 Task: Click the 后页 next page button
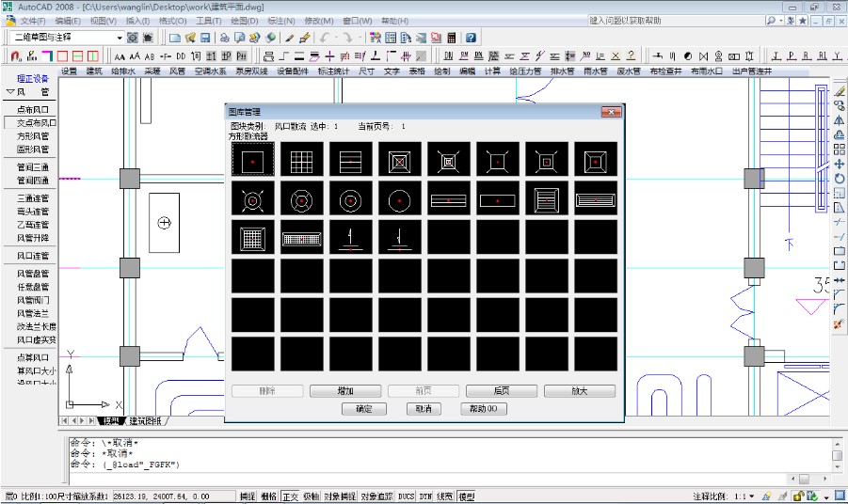click(501, 390)
